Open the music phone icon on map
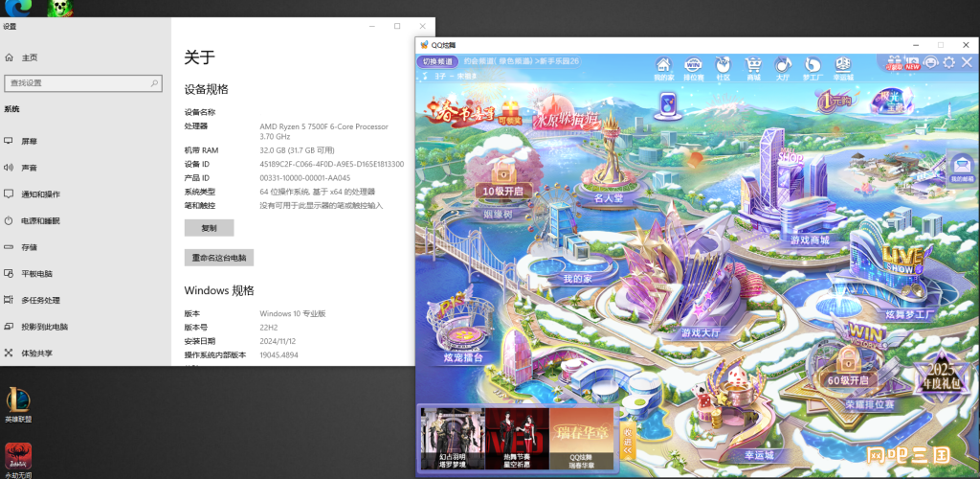The height and width of the screenshot is (479, 980). [667, 105]
